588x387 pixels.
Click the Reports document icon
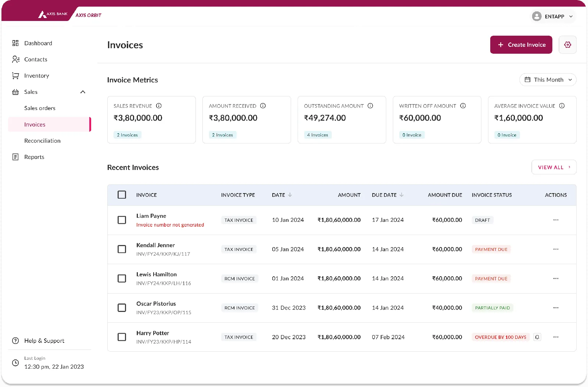pos(15,157)
